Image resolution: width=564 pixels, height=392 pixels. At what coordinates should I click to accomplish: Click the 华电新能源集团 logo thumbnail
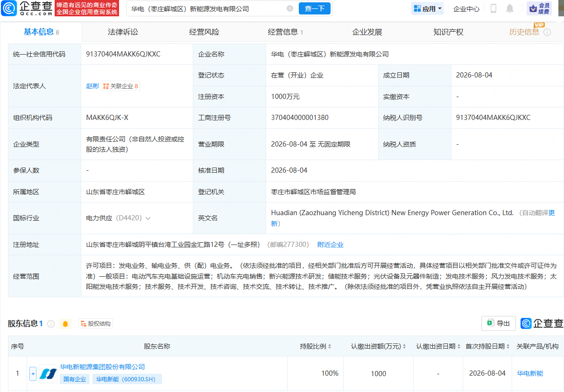click(48, 373)
